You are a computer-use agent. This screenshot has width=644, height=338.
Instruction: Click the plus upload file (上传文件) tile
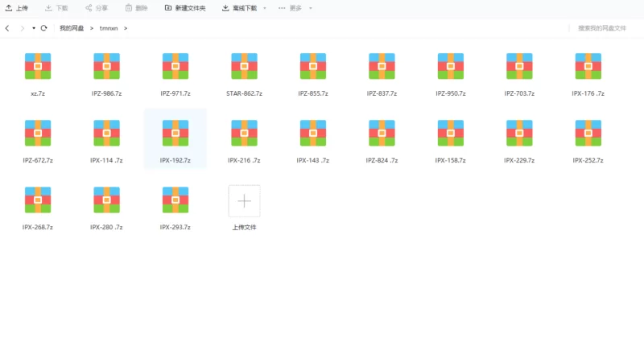point(245,201)
